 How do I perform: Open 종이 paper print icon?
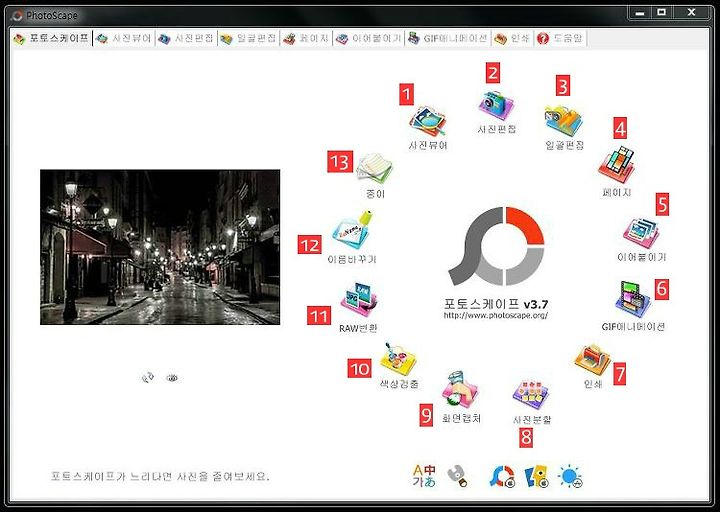tap(375, 169)
